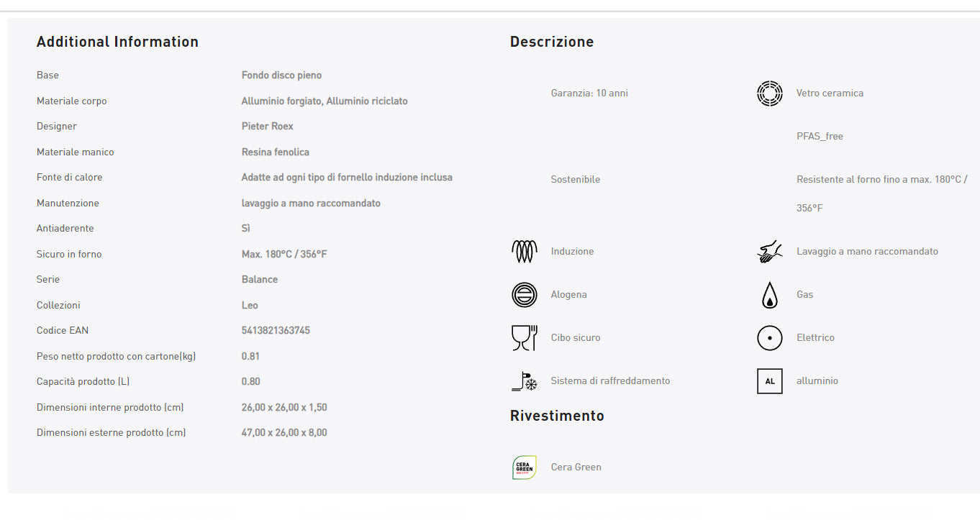The width and height of the screenshot is (980, 520).
Task: Click the Rivestimento section heading
Action: [x=556, y=416]
